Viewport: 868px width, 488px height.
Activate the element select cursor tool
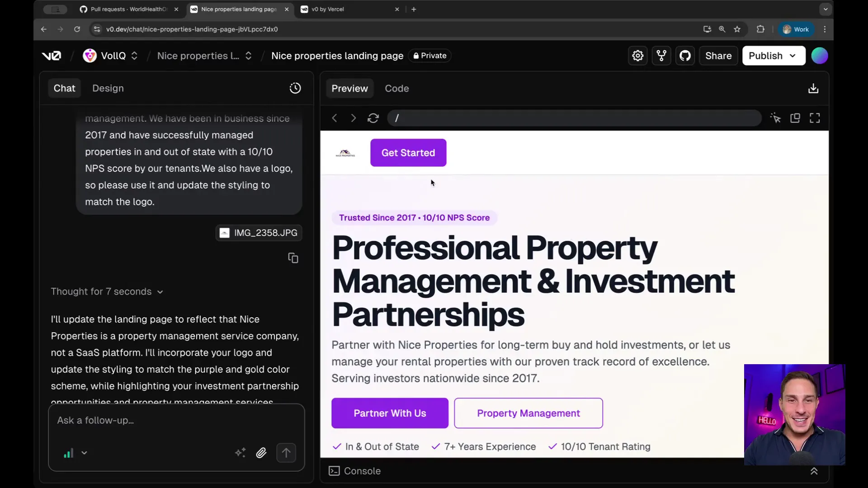(776, 118)
